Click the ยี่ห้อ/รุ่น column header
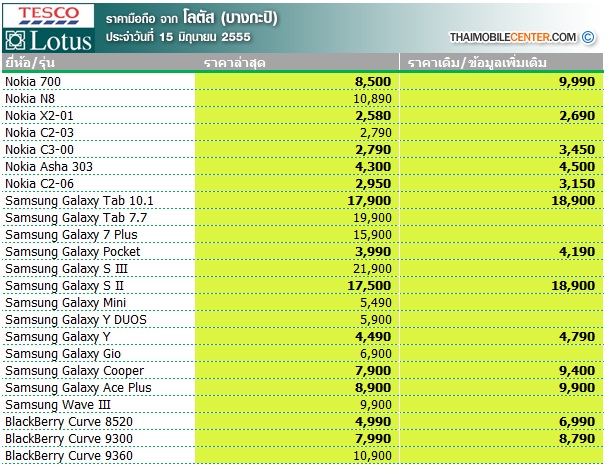Image resolution: width=607 pixels, height=467 pixels. click(x=30, y=62)
